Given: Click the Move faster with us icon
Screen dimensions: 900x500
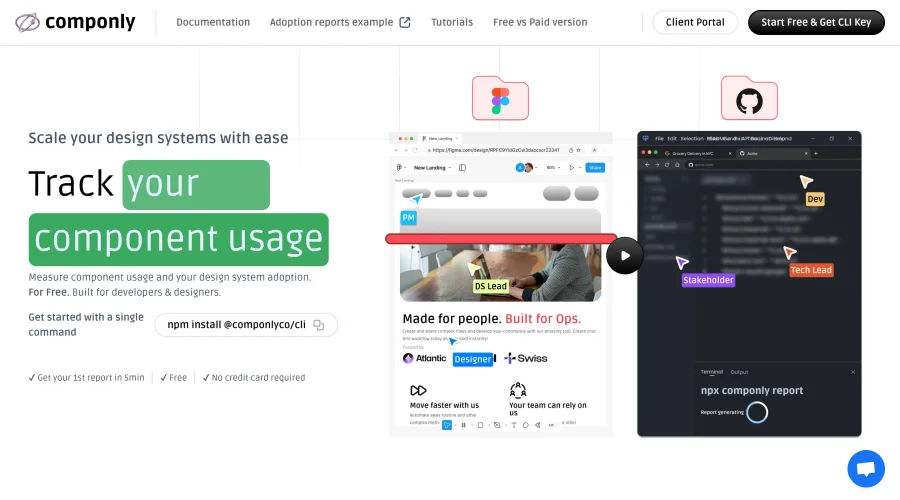Looking at the screenshot, I should (418, 390).
